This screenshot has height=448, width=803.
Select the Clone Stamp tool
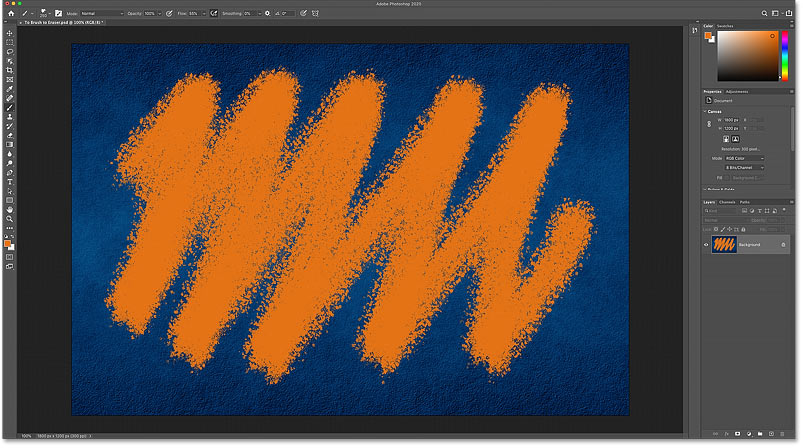10,117
